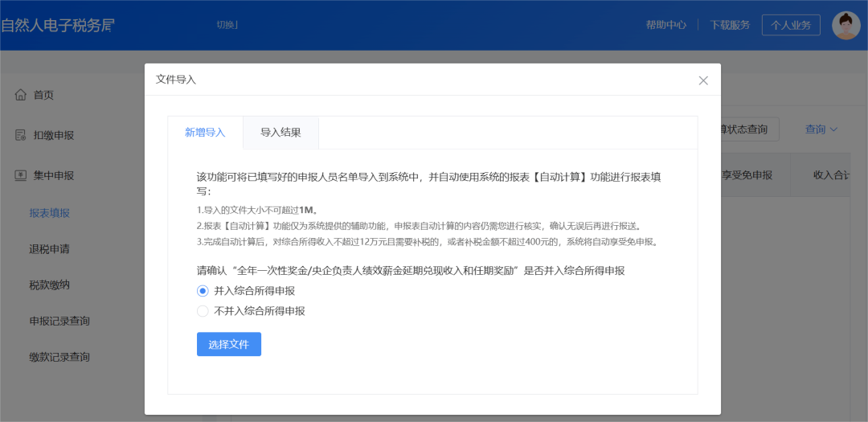Open 缴款记录查询 in the sidebar
Image resolution: width=868 pixels, height=422 pixels.
pyautogui.click(x=59, y=357)
